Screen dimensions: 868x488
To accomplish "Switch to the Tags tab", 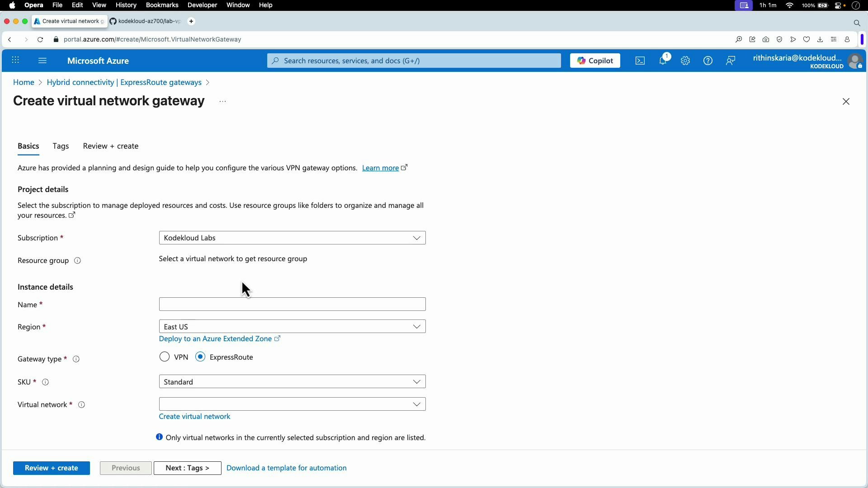I will [x=61, y=146].
